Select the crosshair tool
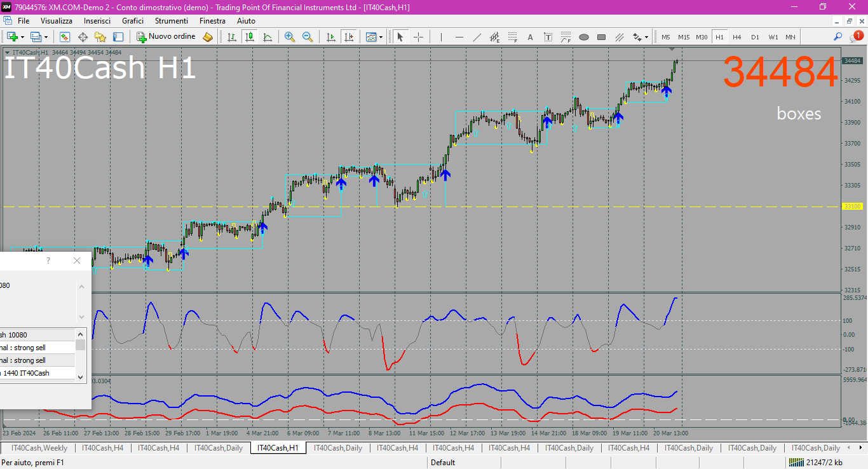The image size is (868, 469). pos(418,37)
